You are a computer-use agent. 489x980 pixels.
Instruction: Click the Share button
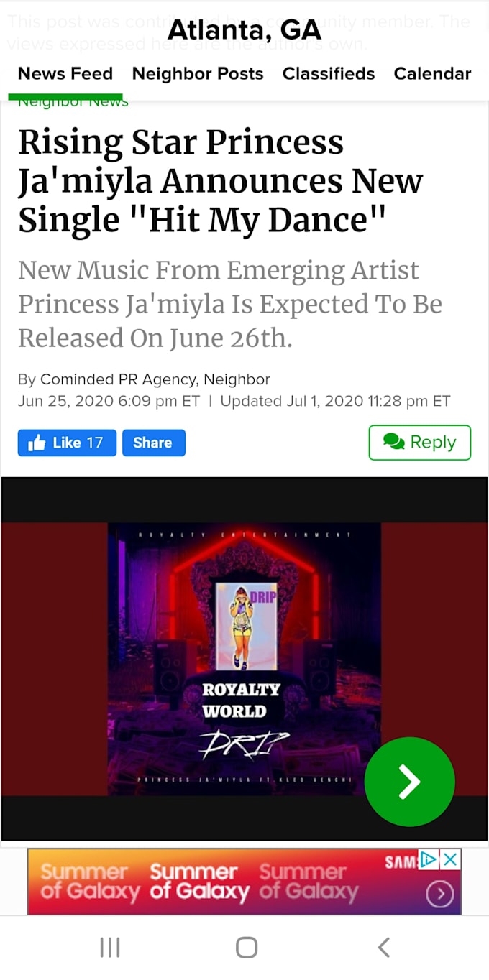click(x=153, y=443)
